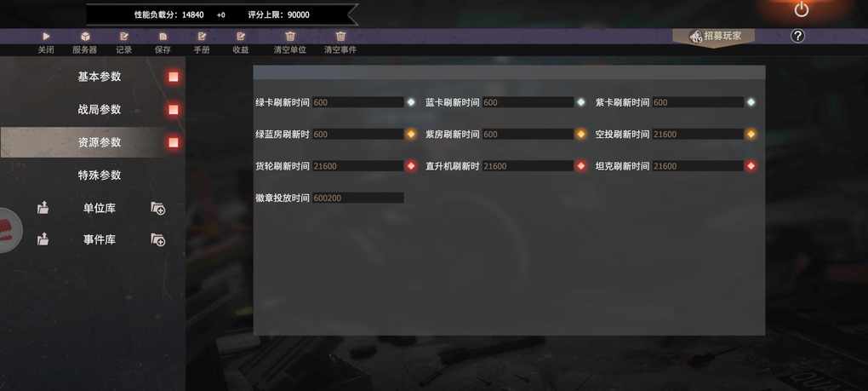This screenshot has height=391, width=868.
Task: Click the help question mark icon
Action: coord(797,36)
